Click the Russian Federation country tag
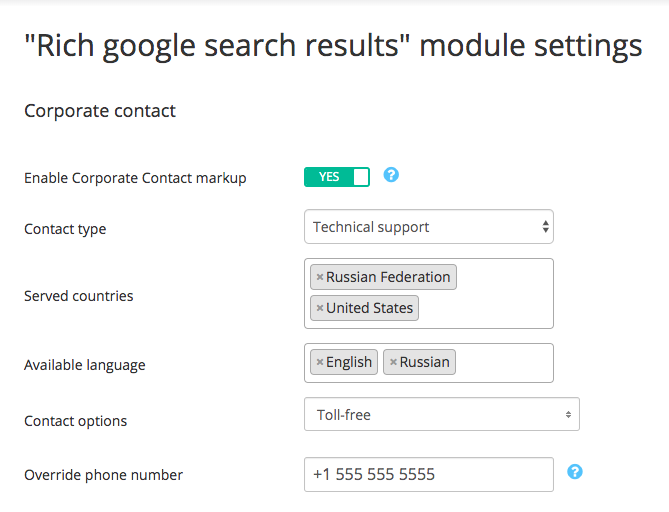The height and width of the screenshot is (512, 669). coord(389,278)
